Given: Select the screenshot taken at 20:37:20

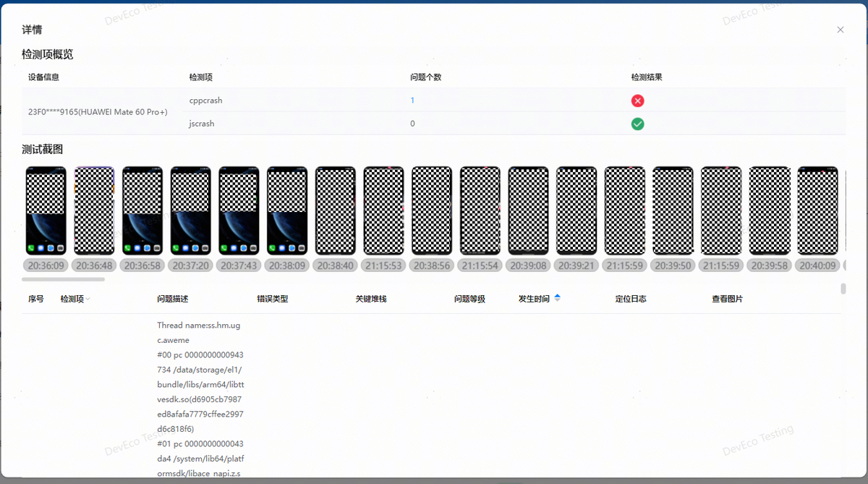Looking at the screenshot, I should coord(190,211).
